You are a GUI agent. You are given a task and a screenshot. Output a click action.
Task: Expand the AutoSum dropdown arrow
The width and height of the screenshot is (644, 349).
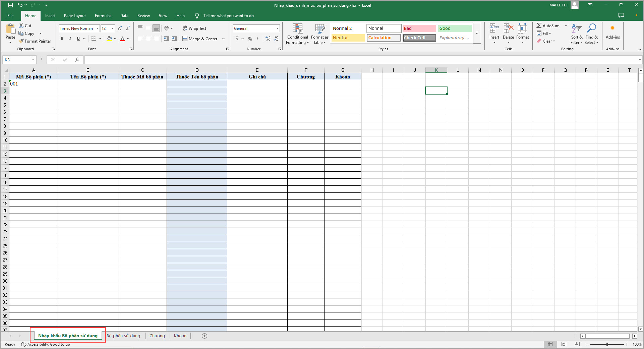point(566,26)
